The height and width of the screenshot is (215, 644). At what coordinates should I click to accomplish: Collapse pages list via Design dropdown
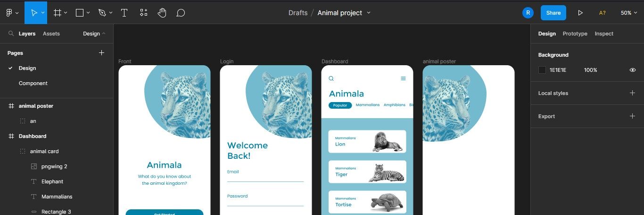94,34
